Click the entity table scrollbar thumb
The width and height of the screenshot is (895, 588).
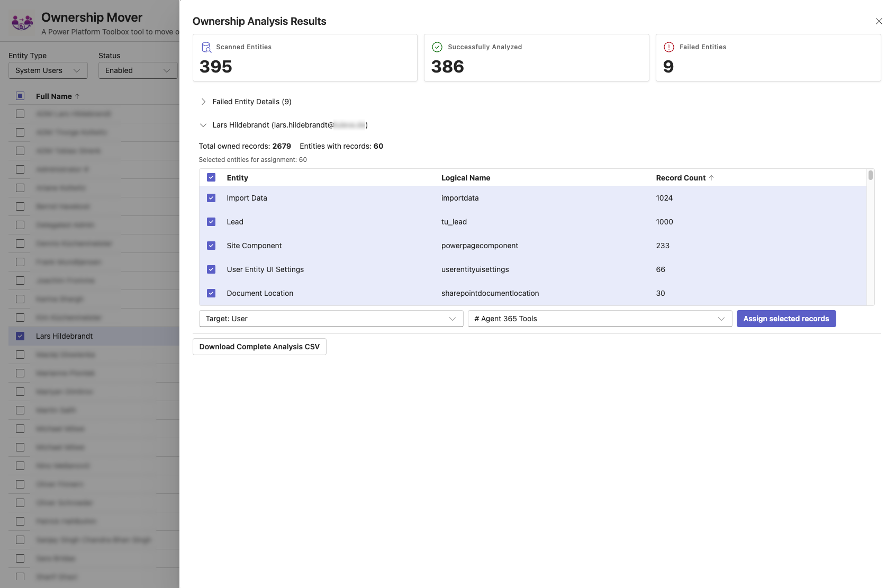871,175
